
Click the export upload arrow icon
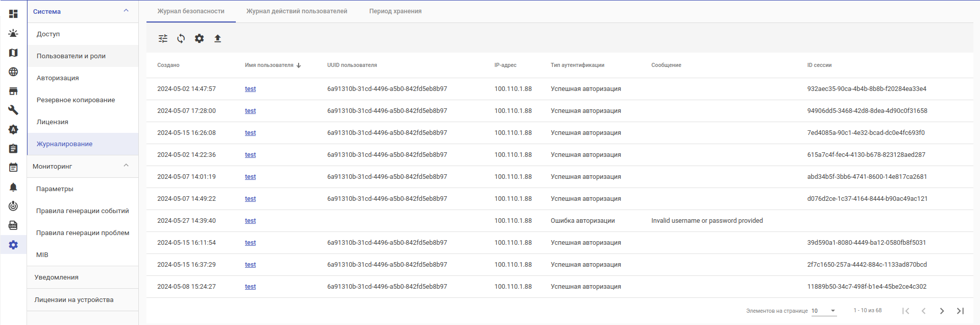click(217, 38)
